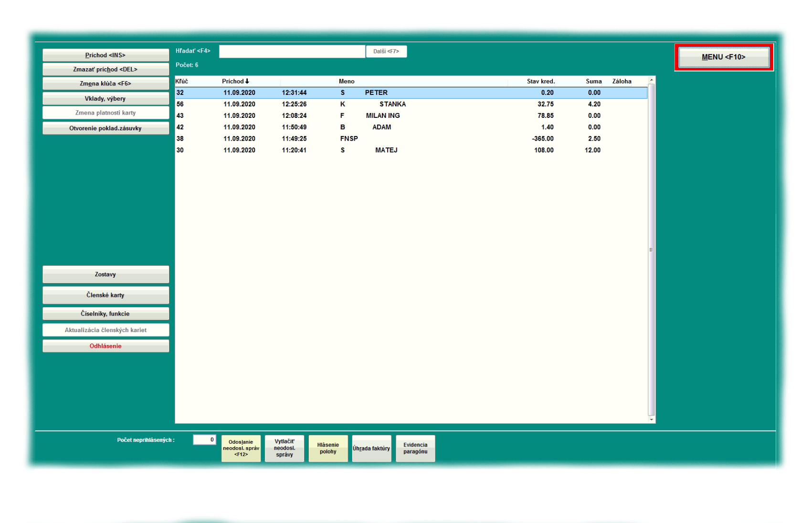Open Číselníky, funkcie
This screenshot has height=523, width=812.
click(x=105, y=314)
